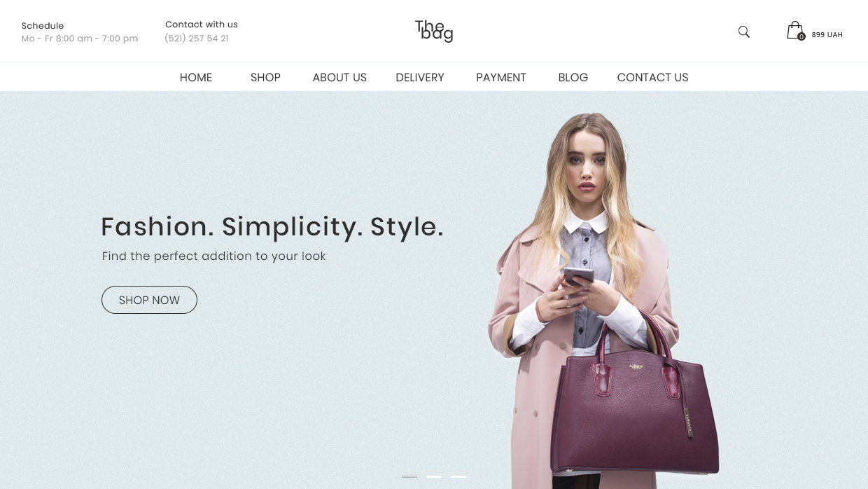Open CONTACT US in navigation
Screen dimensions: 868x489
point(652,78)
